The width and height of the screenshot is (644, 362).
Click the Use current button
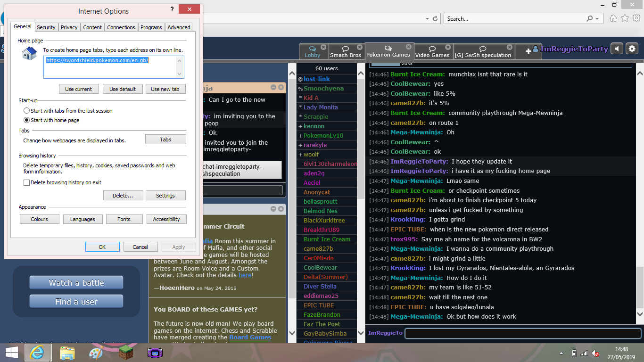[79, 89]
